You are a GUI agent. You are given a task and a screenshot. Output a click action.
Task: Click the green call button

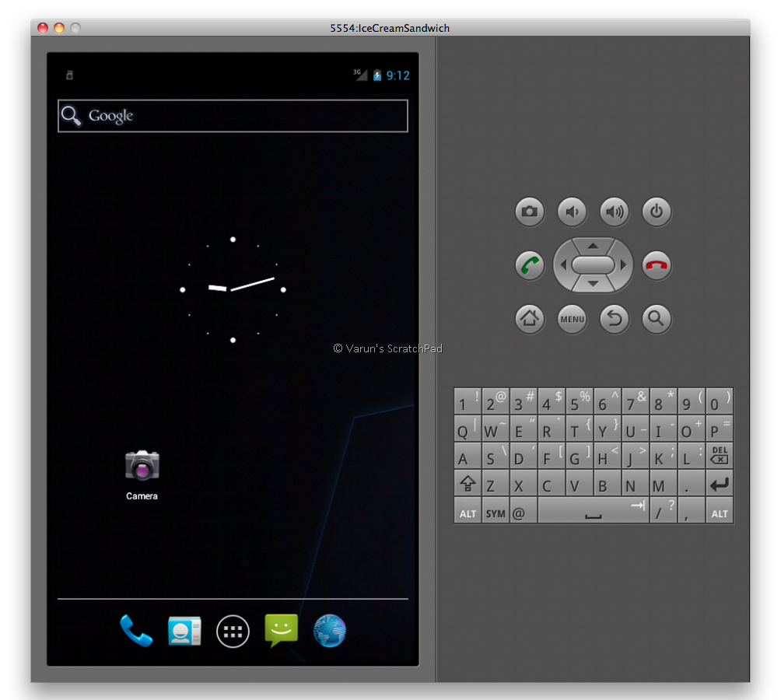click(x=530, y=265)
